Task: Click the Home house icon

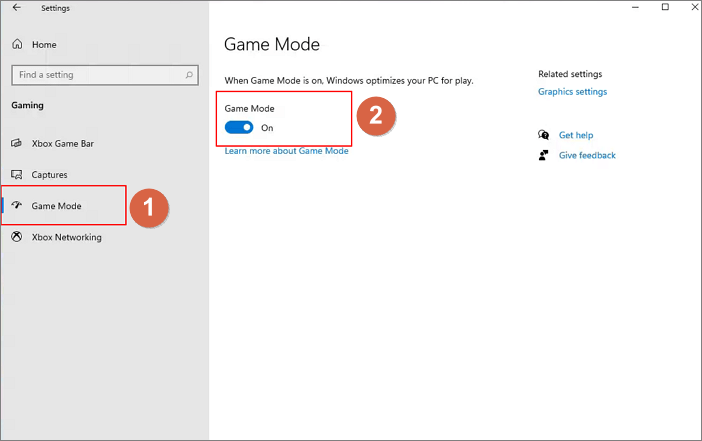Action: pyautogui.click(x=17, y=45)
